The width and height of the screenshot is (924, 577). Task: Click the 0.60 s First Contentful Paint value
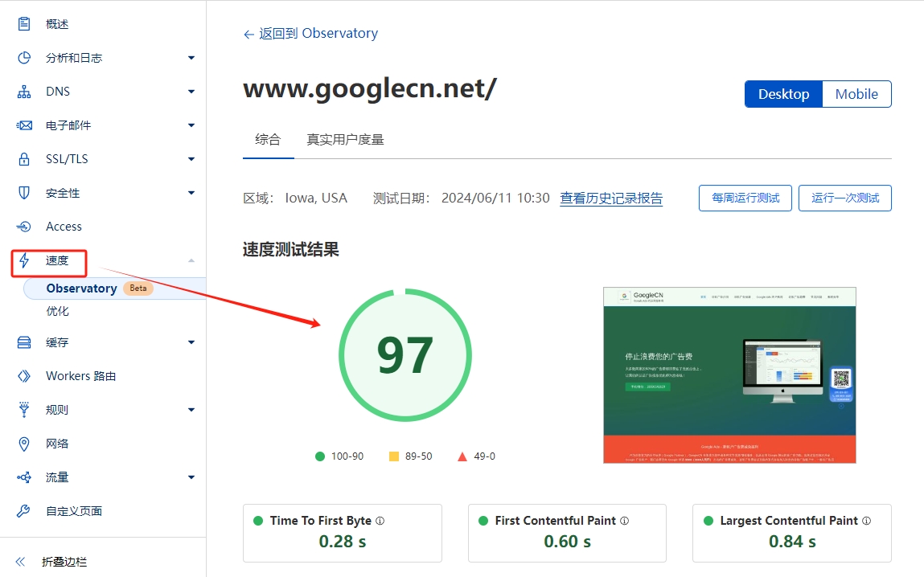[567, 542]
